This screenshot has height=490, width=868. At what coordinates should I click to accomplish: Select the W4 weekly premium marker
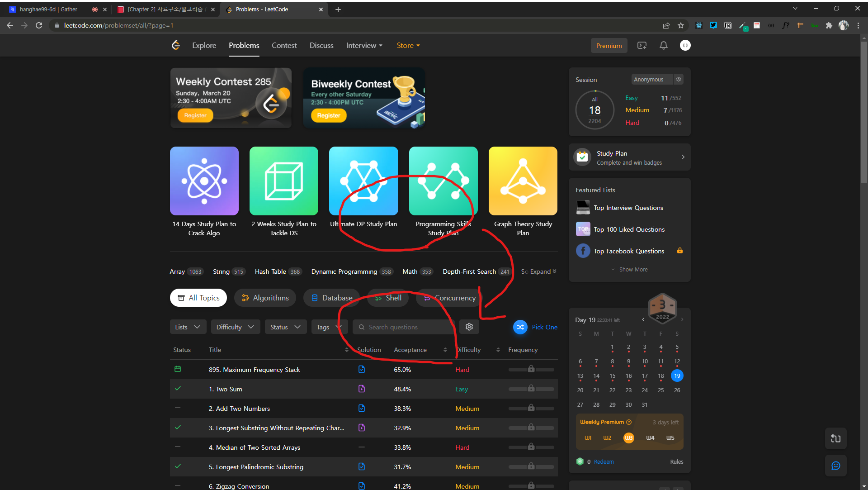(650, 438)
